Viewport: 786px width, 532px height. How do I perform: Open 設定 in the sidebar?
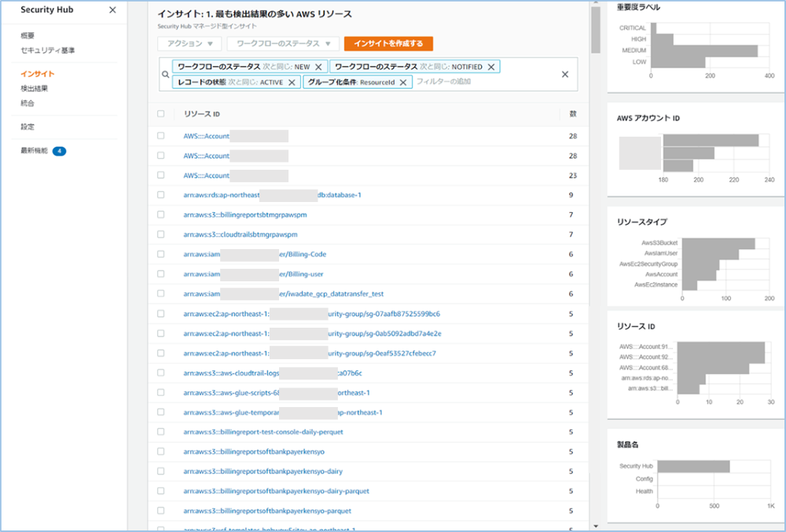28,127
